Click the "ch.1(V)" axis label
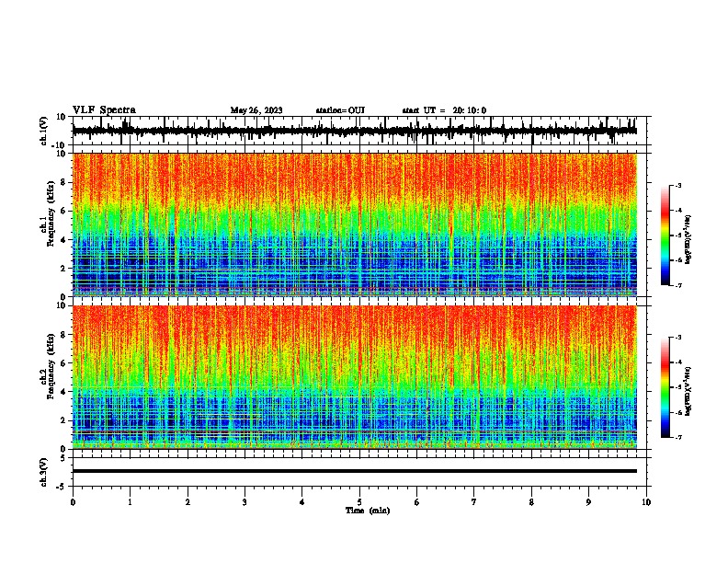The image size is (728, 563). point(44,131)
